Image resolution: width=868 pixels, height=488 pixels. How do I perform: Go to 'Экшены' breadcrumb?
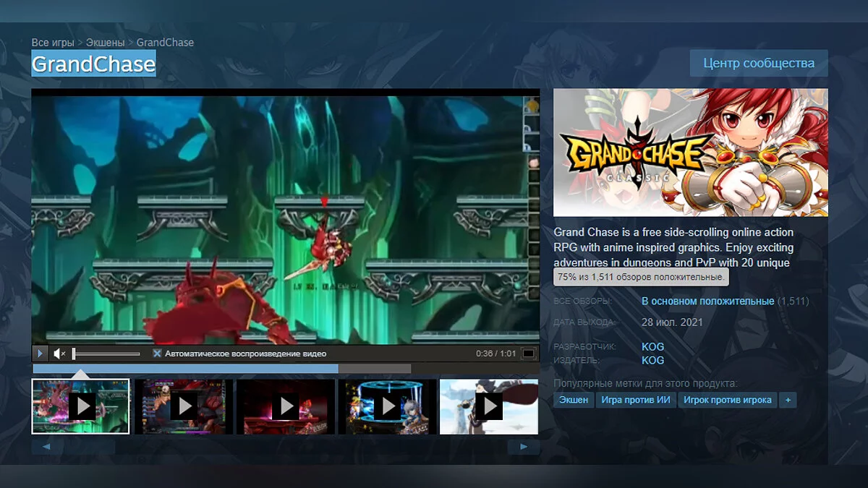pyautogui.click(x=106, y=43)
